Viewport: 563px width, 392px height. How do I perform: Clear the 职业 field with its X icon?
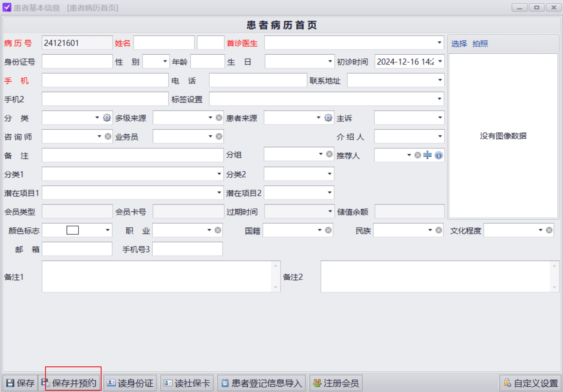(x=218, y=230)
